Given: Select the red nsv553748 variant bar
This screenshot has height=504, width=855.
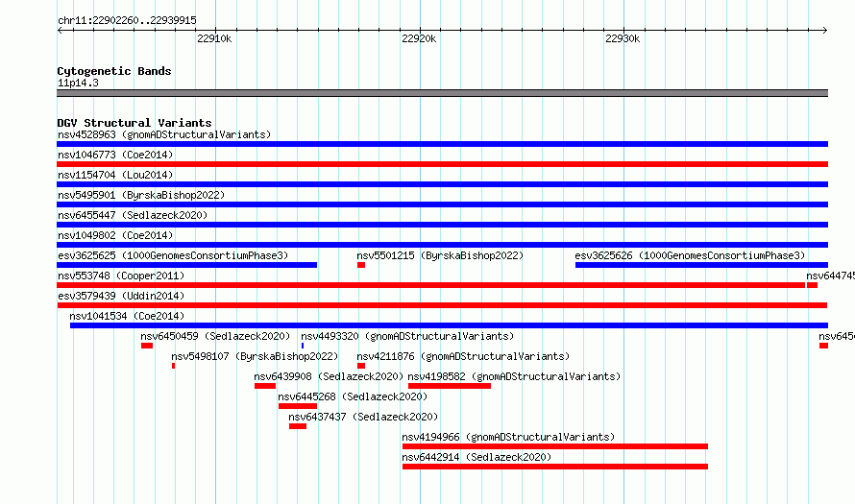Looking at the screenshot, I should [430, 285].
